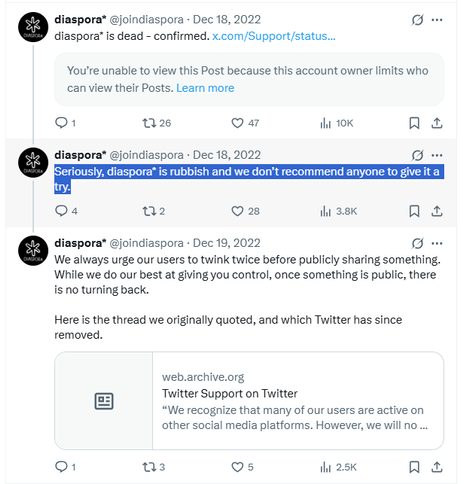The image size is (476, 484).
Task: View 3.8K views analytics on rubbish post
Action: [x=338, y=211]
